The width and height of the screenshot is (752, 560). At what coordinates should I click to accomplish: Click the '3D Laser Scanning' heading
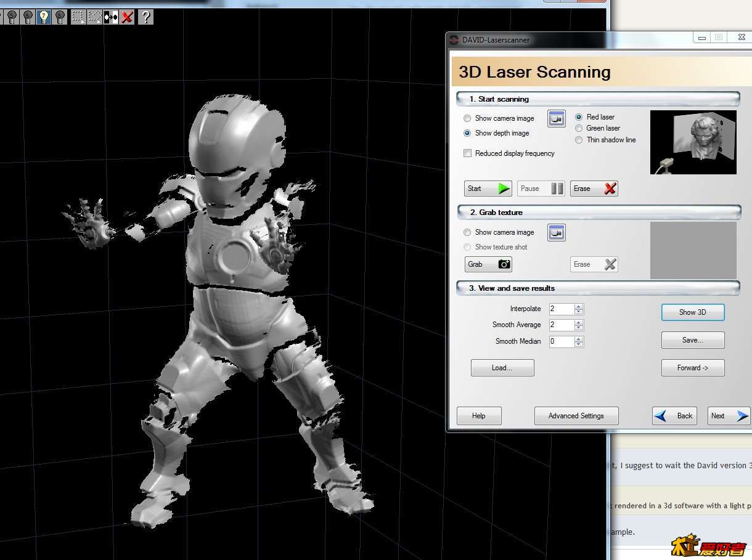[x=535, y=72]
